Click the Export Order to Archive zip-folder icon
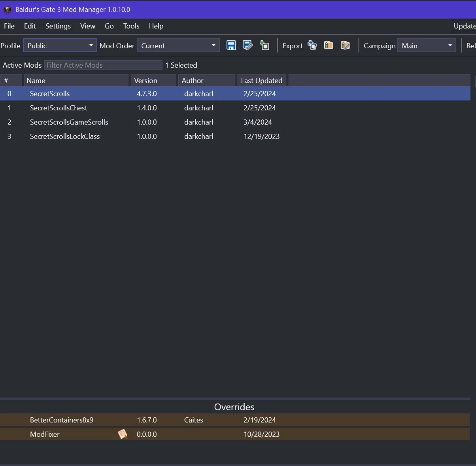Viewport: 476px width, 466px height. click(329, 45)
